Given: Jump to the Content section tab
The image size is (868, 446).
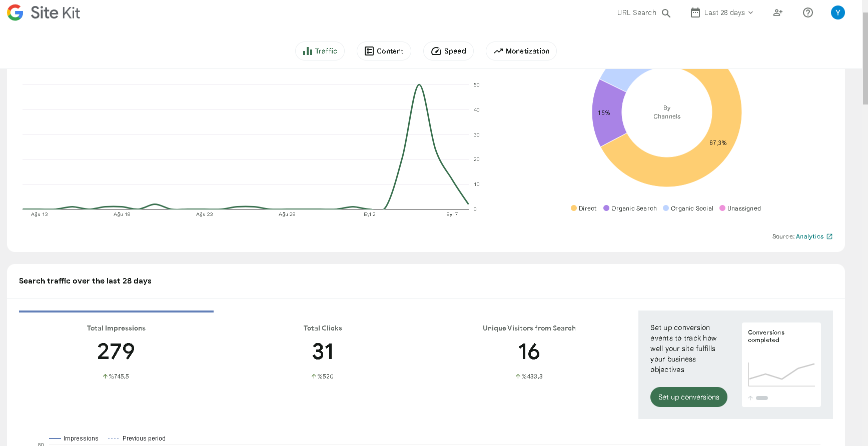Looking at the screenshot, I should coord(384,51).
